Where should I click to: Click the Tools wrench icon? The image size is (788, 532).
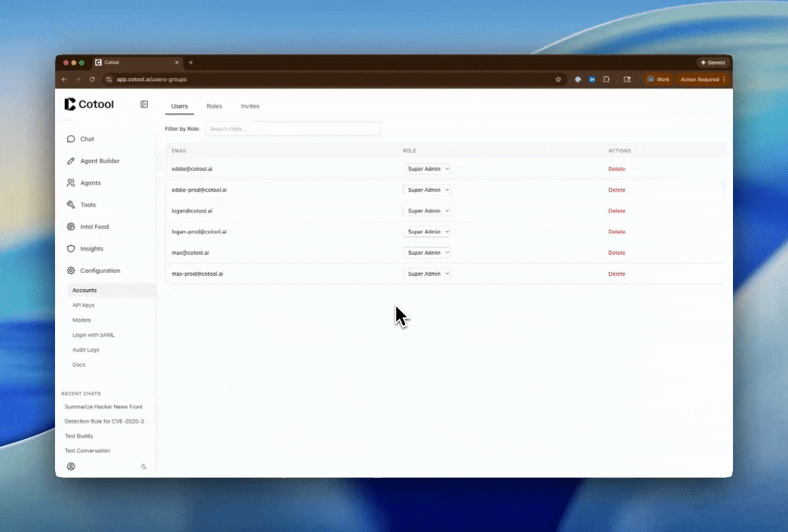[x=71, y=204]
